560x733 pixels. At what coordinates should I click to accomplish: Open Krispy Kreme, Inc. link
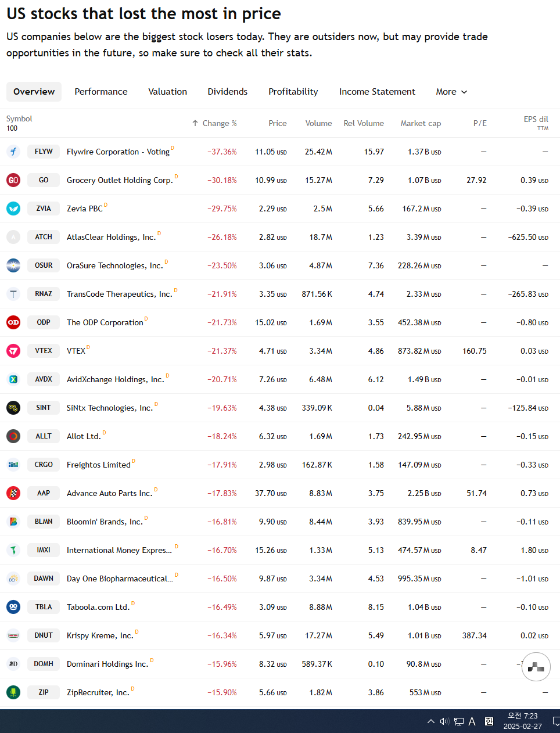100,635
